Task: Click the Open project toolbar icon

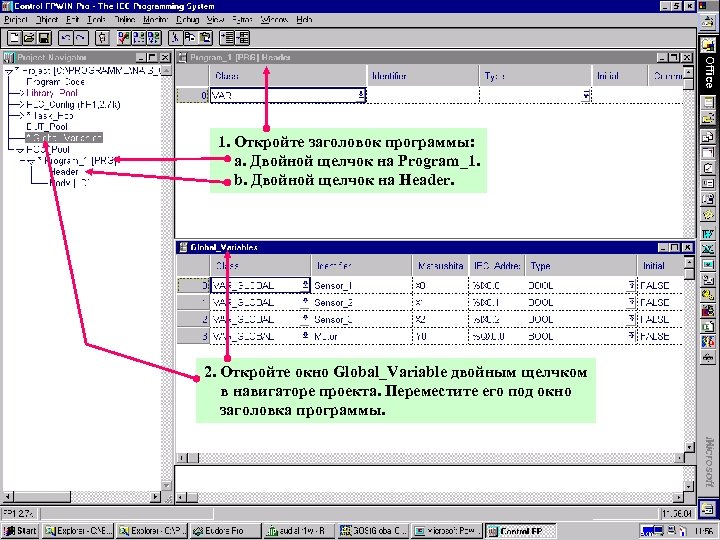Action: click(x=29, y=38)
